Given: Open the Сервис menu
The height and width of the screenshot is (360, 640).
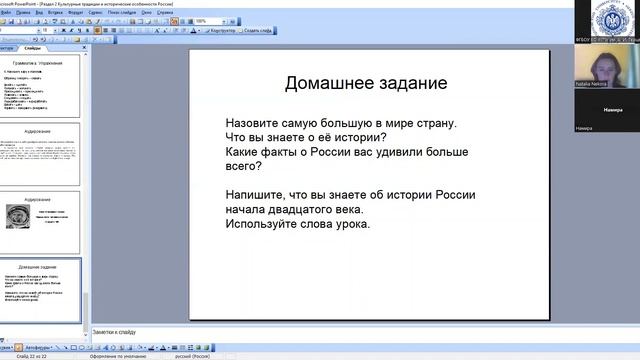Looking at the screenshot, I should coord(95,13).
